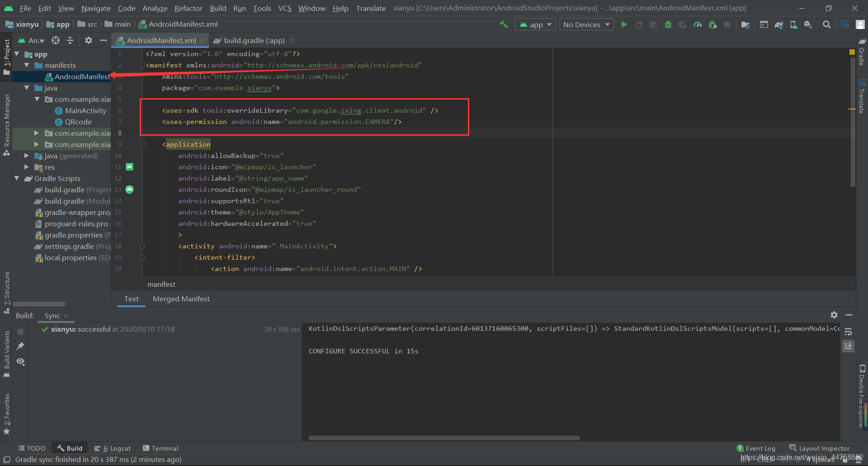The image size is (868, 466).
Task: Click Search Everywhere magnifier icon
Action: pos(826,24)
